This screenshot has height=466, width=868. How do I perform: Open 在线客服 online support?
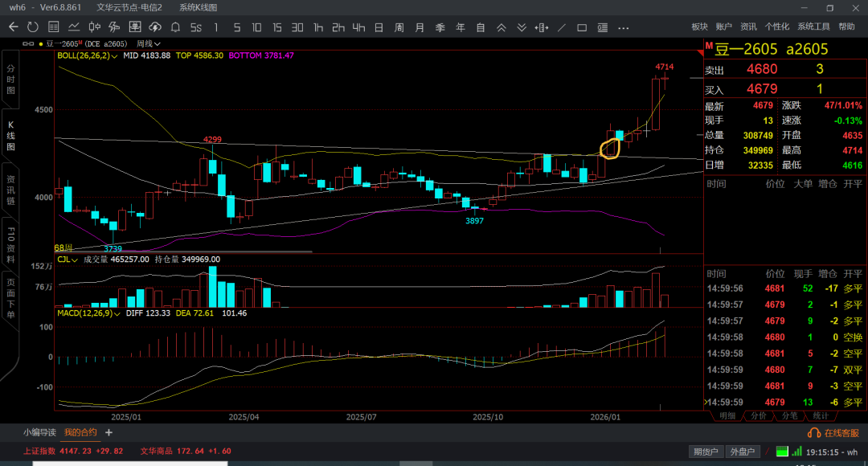[835, 433]
